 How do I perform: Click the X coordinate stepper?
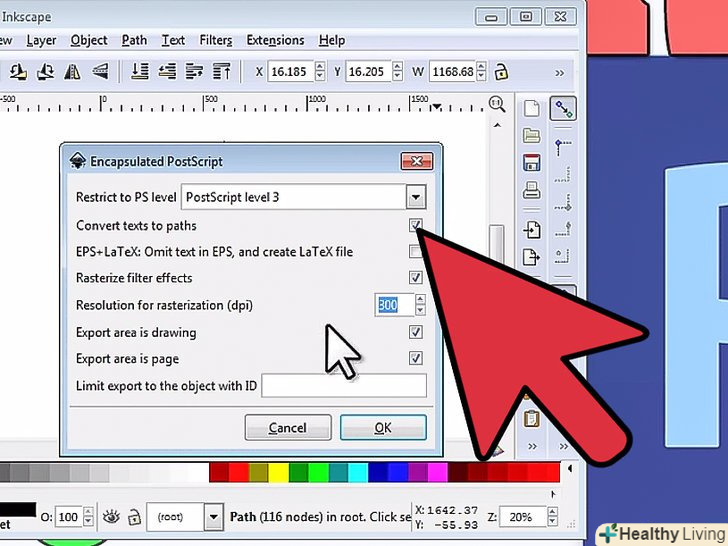319,72
